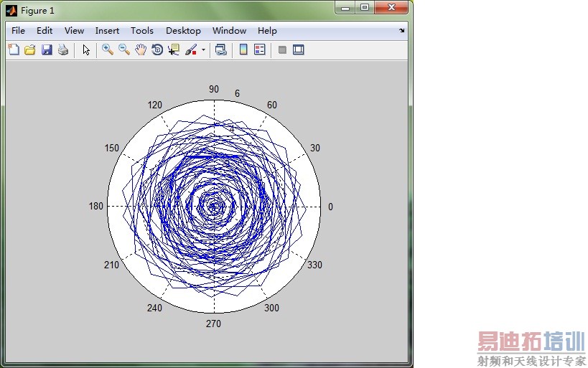This screenshot has height=368, width=588.
Task: Open file using the folder icon
Action: [30, 49]
